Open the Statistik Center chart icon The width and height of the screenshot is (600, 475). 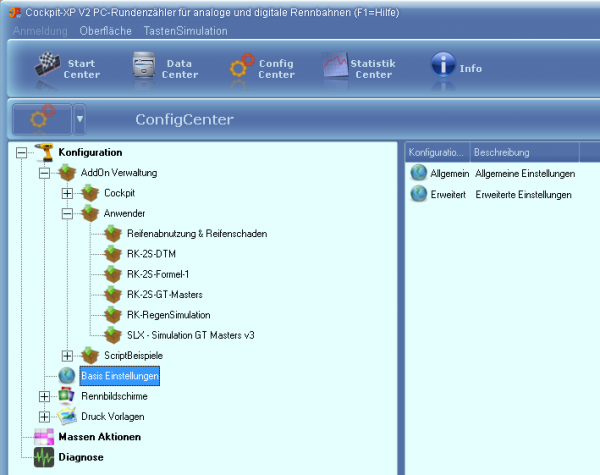(336, 65)
